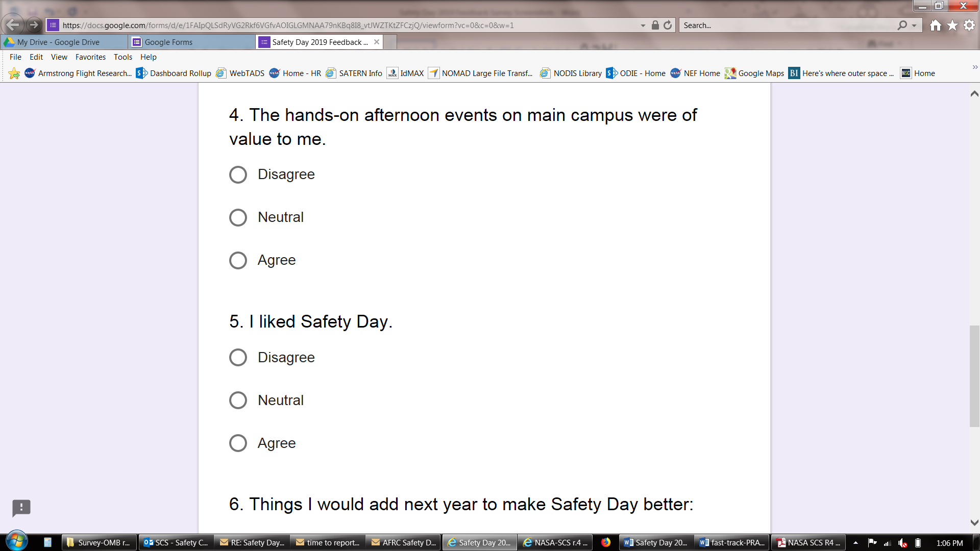The height and width of the screenshot is (551, 980).
Task: Expand the address bar history dropdown
Action: (x=643, y=26)
